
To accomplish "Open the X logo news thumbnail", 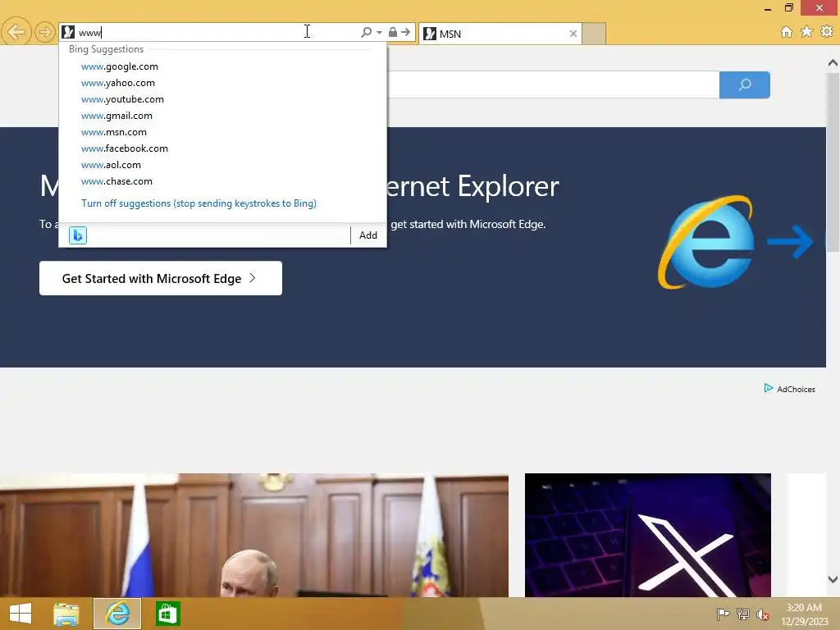I will [648, 535].
